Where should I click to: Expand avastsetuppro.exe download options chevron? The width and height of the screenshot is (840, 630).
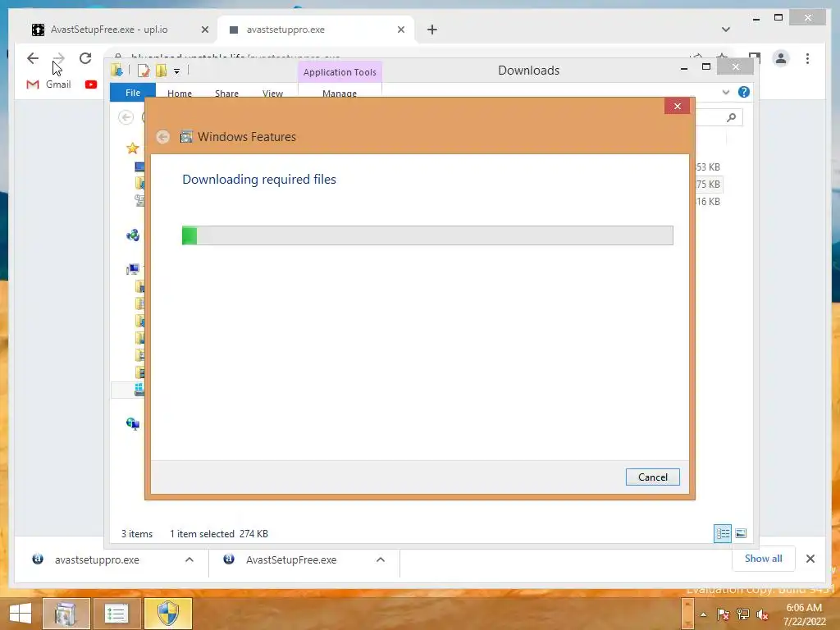pos(189,559)
